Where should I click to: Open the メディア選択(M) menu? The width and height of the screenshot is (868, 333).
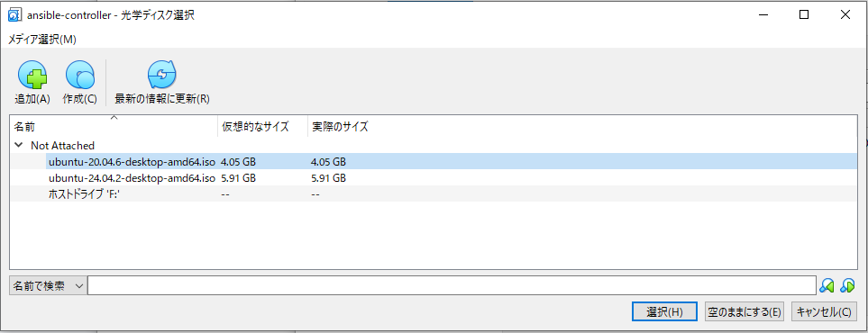click(42, 40)
